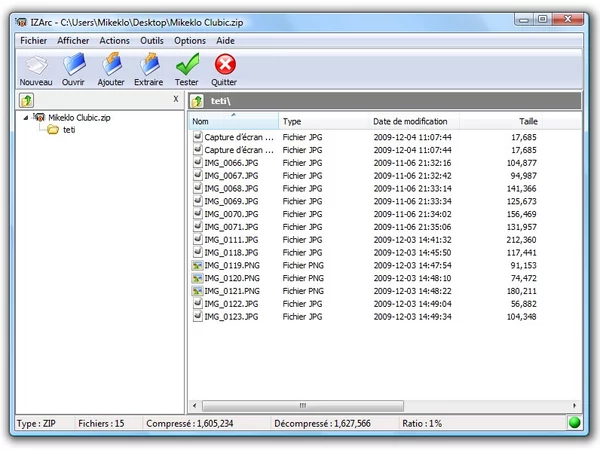Image resolution: width=600 pixels, height=450 pixels.
Task: Go up one level in tree pane
Action: [26, 101]
